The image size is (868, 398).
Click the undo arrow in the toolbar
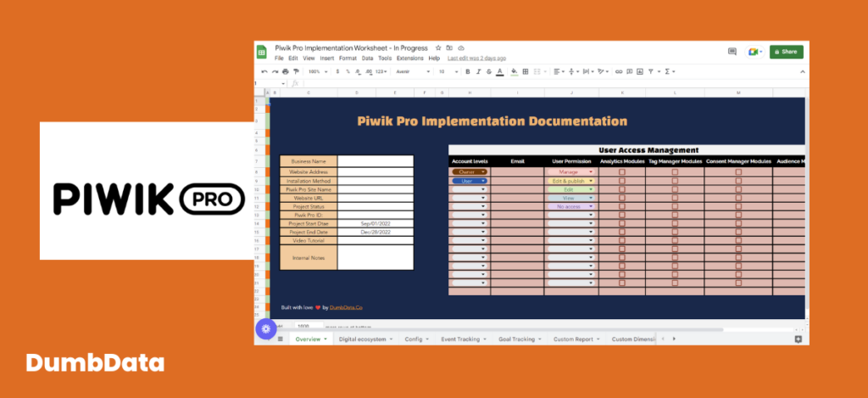coord(264,71)
